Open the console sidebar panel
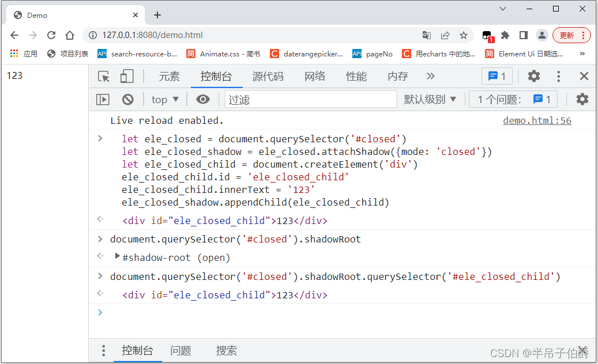The image size is (598, 364). (x=103, y=99)
